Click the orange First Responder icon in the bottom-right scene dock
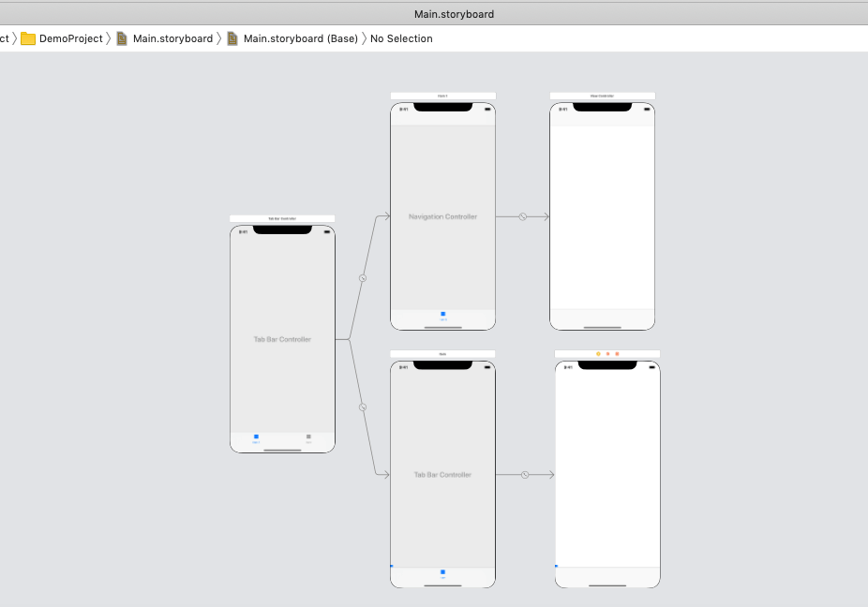This screenshot has width=868, height=607. pos(607,354)
